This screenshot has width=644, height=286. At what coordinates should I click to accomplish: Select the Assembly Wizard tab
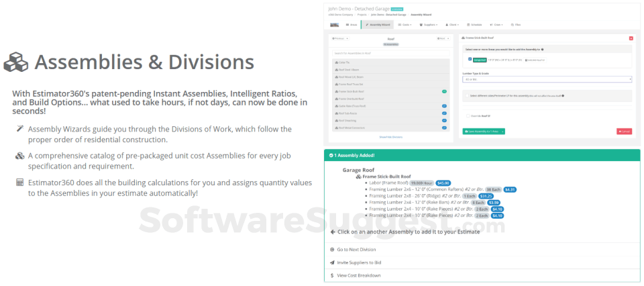tap(378, 25)
